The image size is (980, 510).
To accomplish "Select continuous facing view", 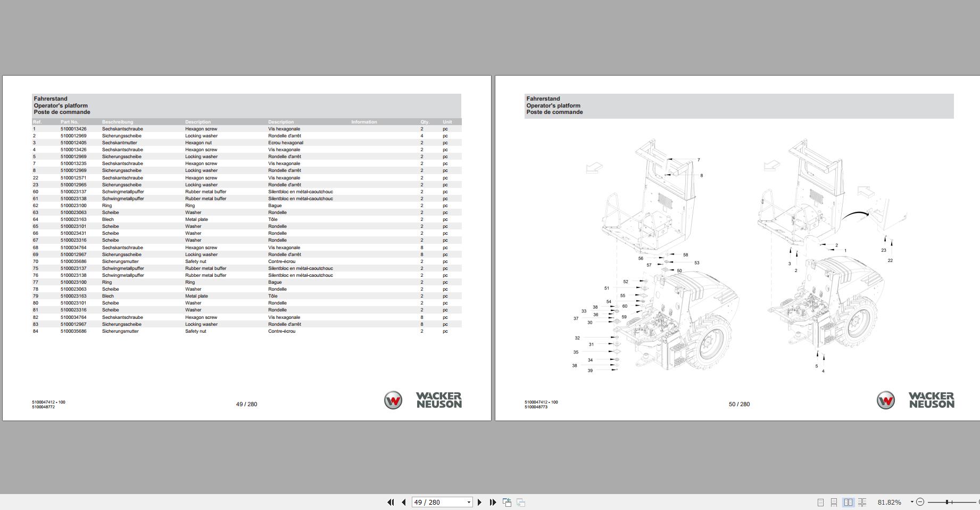I will pyautogui.click(x=862, y=502).
